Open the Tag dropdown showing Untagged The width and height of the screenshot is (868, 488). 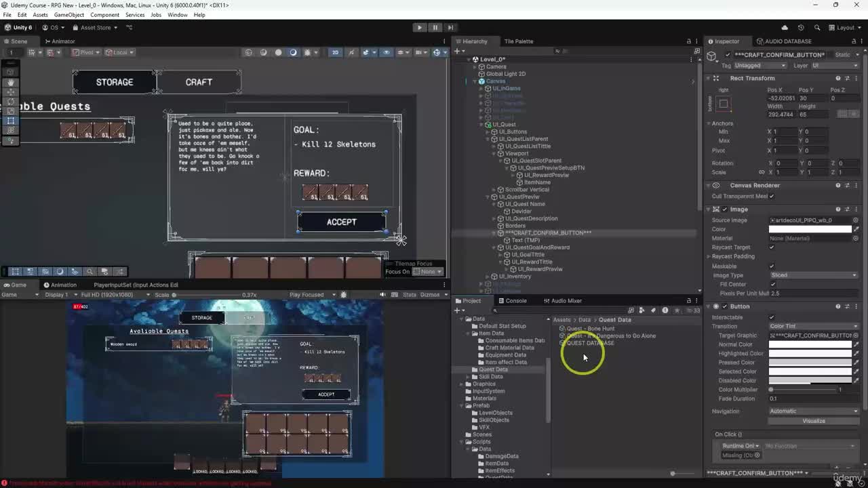pyautogui.click(x=761, y=66)
